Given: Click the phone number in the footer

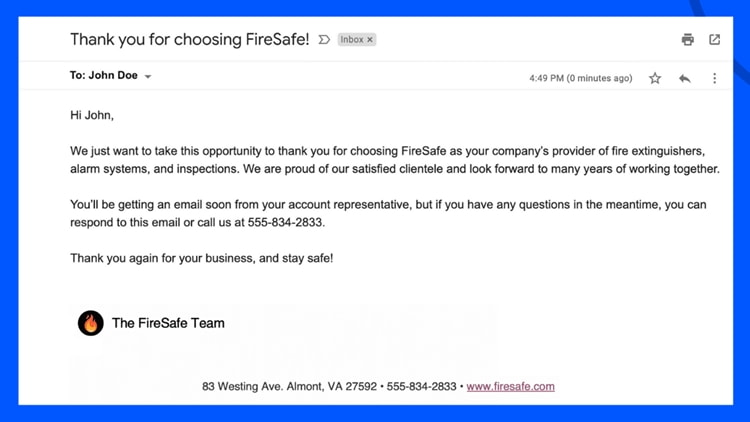Looking at the screenshot, I should click(421, 386).
